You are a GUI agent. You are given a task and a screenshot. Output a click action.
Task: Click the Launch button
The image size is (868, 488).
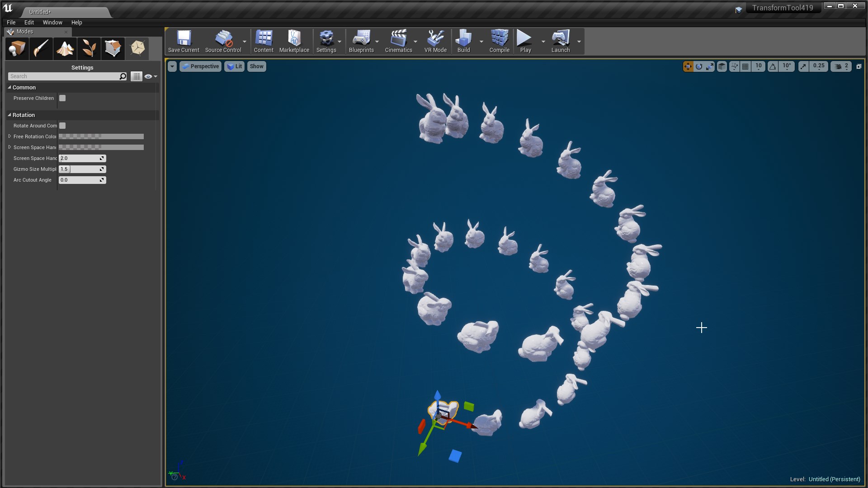pyautogui.click(x=561, y=42)
